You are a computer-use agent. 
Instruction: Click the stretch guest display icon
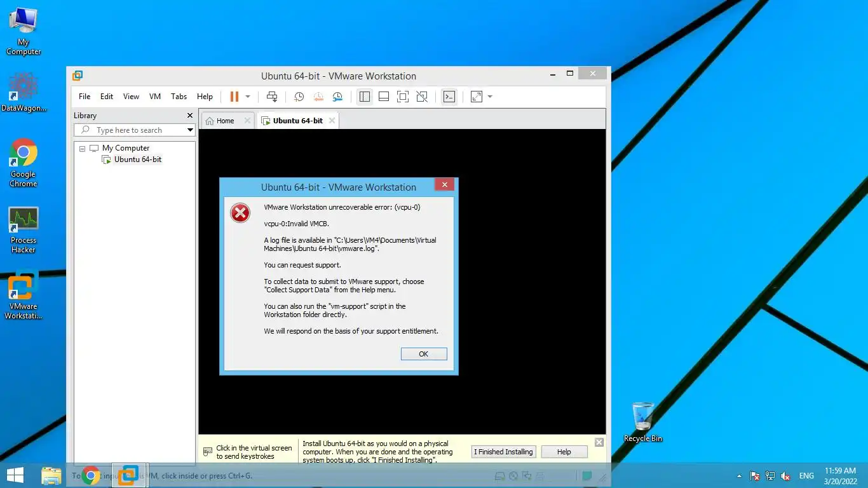pos(477,97)
